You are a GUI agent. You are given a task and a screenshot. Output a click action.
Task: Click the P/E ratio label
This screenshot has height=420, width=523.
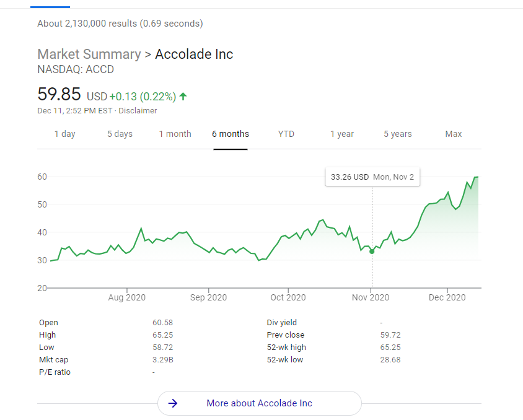tap(55, 372)
